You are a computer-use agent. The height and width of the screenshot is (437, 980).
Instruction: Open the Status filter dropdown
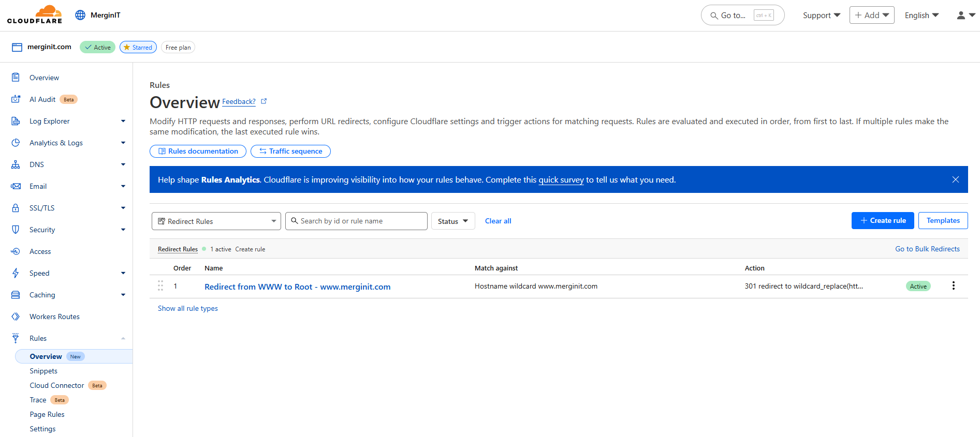pos(452,221)
